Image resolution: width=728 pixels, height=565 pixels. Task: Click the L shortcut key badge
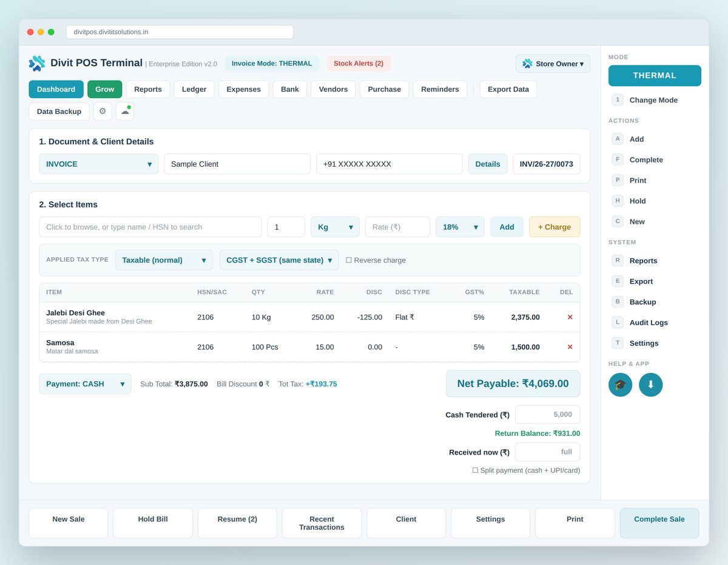click(618, 323)
